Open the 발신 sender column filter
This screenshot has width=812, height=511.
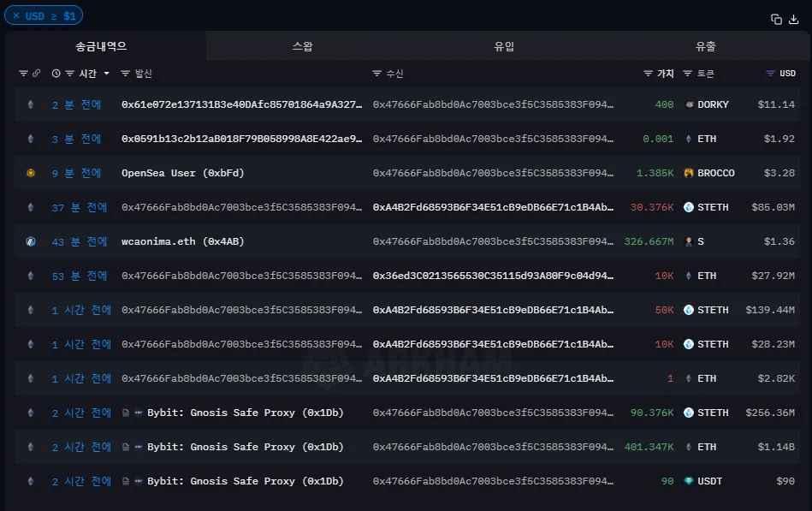pyautogui.click(x=126, y=74)
